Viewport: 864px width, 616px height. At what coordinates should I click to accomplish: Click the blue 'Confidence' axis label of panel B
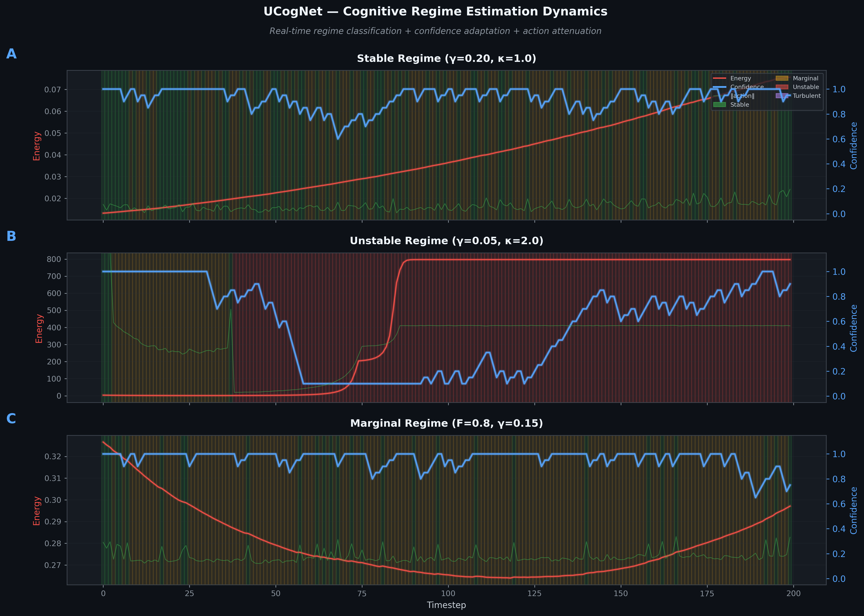[x=854, y=328]
